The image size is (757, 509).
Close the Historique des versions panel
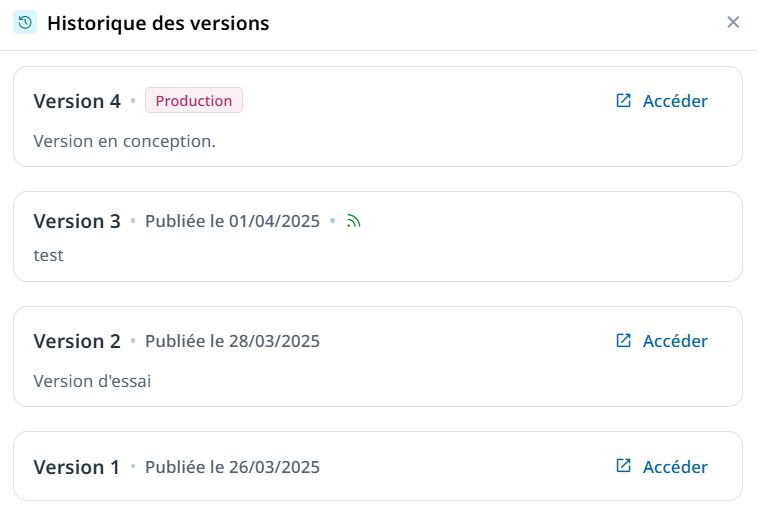pyautogui.click(x=733, y=22)
